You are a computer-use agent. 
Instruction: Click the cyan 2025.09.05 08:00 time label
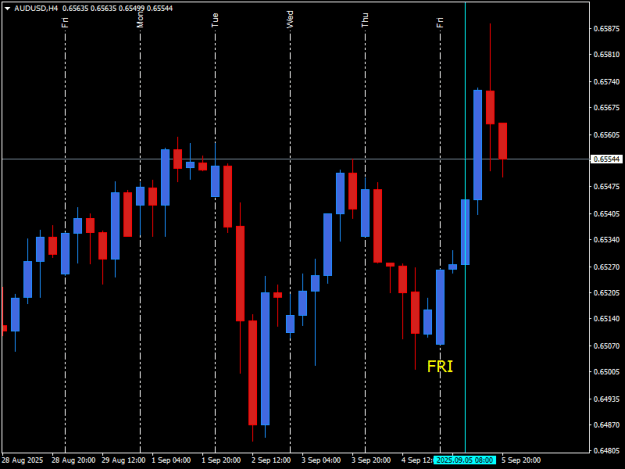click(x=465, y=460)
